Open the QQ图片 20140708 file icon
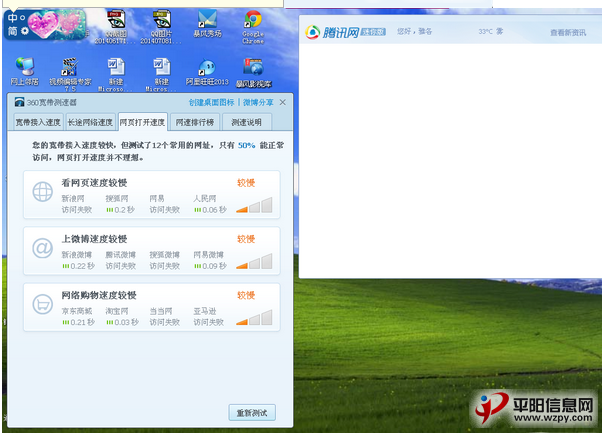The width and height of the screenshot is (603, 433). pyautogui.click(x=161, y=26)
